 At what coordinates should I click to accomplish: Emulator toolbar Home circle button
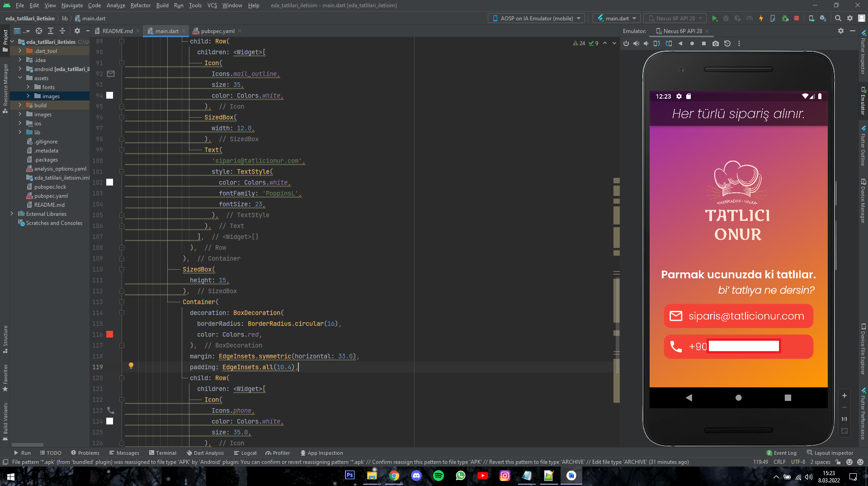click(692, 43)
